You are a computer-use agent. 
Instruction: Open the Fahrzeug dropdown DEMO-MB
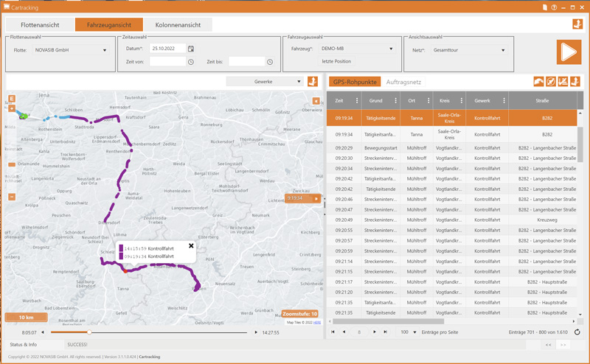pyautogui.click(x=357, y=49)
